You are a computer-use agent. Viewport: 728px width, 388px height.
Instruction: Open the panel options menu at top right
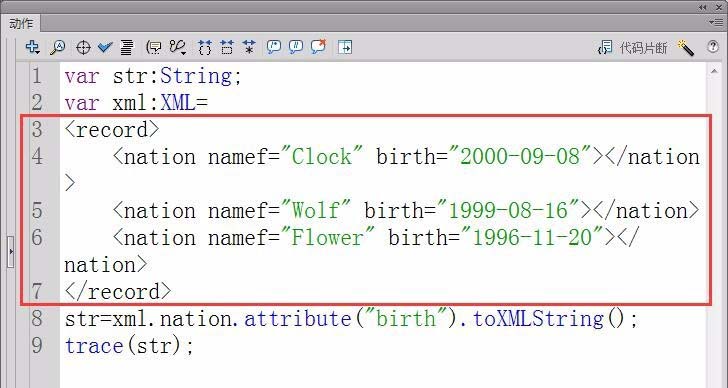coord(716,22)
